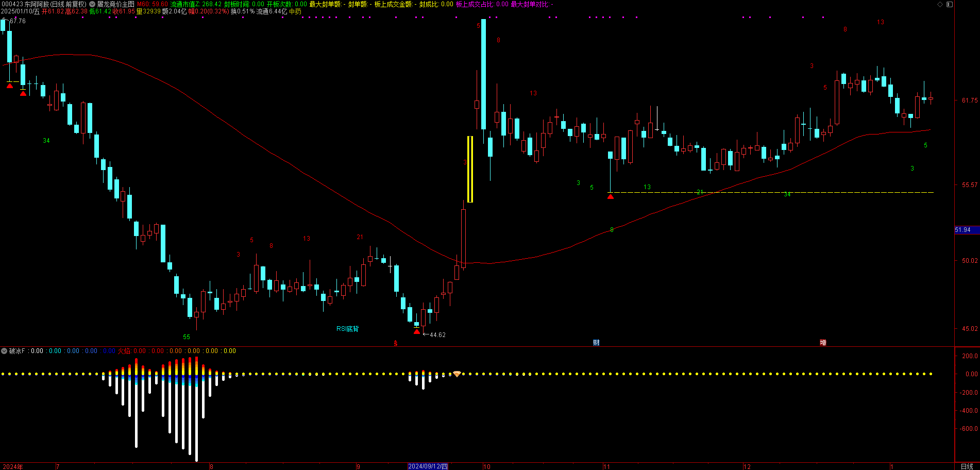Image resolution: width=980 pixels, height=470 pixels.
Task: Click month 12 on the time axis
Action: coord(747,466)
